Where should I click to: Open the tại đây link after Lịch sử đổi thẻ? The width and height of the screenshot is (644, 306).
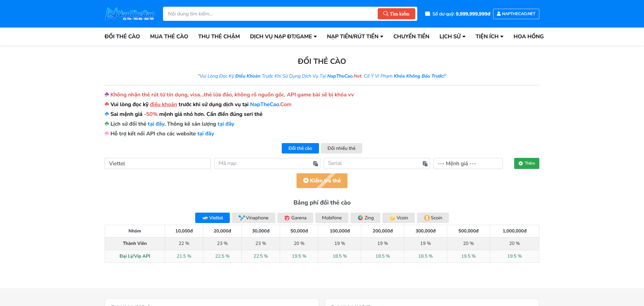click(156, 124)
